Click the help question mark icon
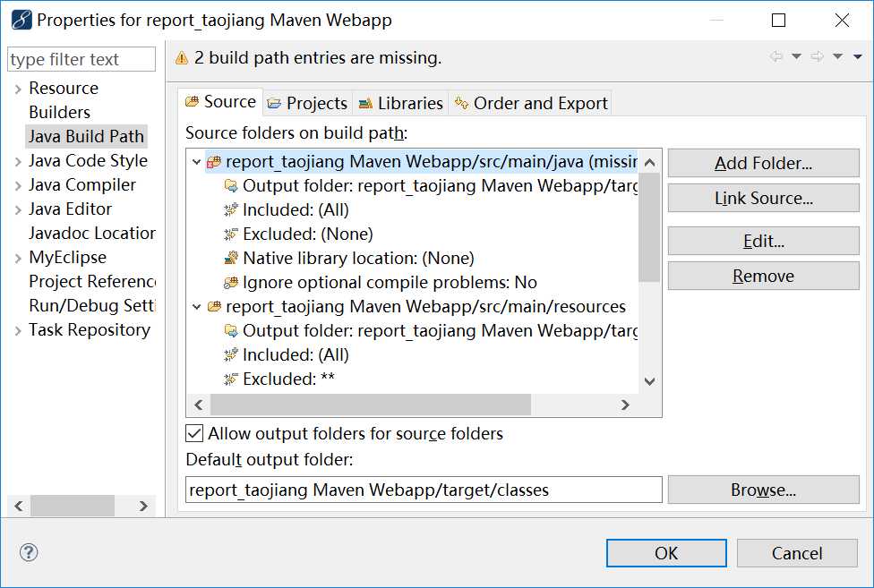Image resolution: width=874 pixels, height=588 pixels. (x=27, y=552)
